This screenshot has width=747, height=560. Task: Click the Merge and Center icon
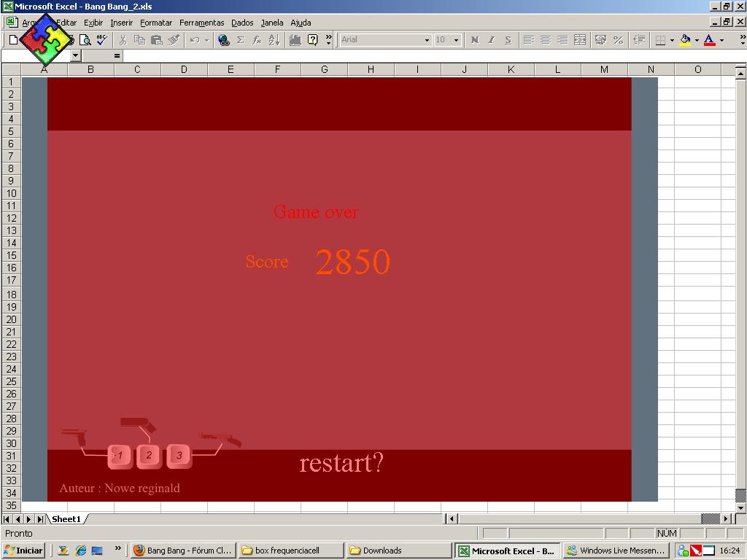(x=580, y=40)
